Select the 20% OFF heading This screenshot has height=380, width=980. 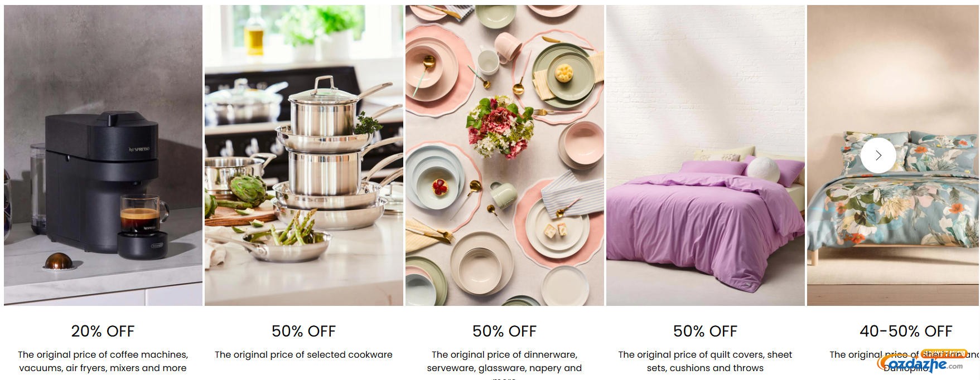(x=103, y=331)
